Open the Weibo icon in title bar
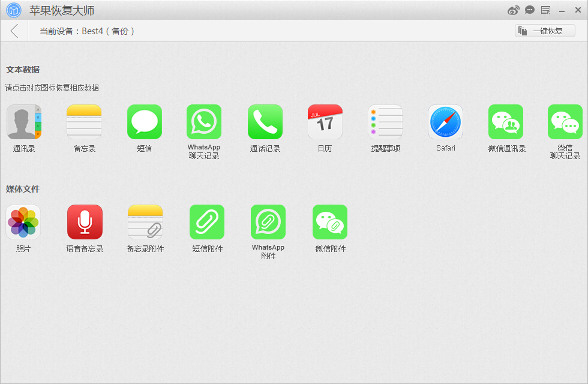Viewport: 588px width, 384px height. [513, 10]
